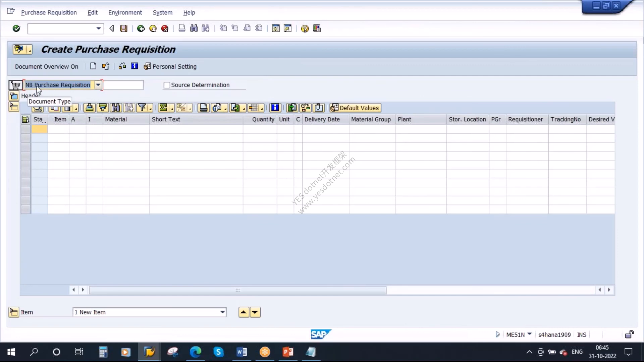Click the blank page Create icon
The image size is (644, 362).
93,66
